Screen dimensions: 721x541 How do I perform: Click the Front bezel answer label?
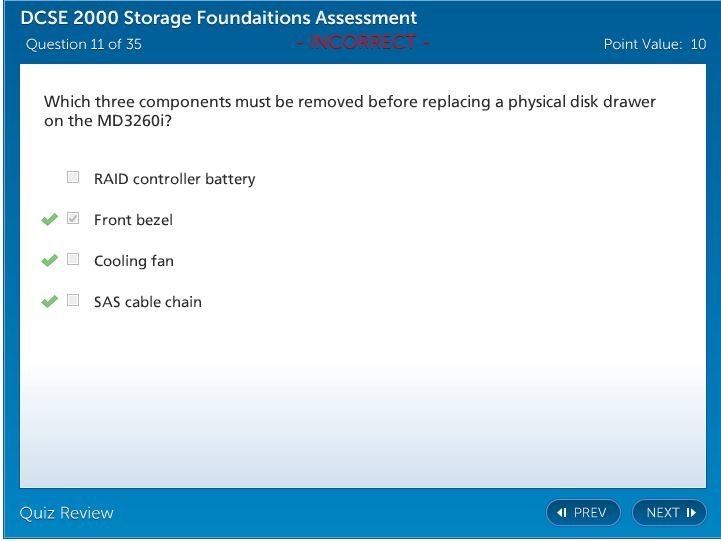click(133, 220)
